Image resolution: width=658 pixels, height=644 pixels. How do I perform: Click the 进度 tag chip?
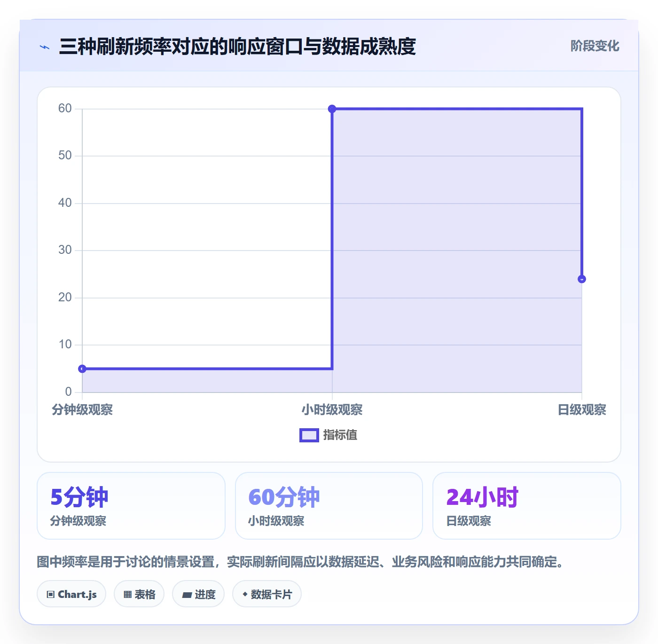pos(198,594)
